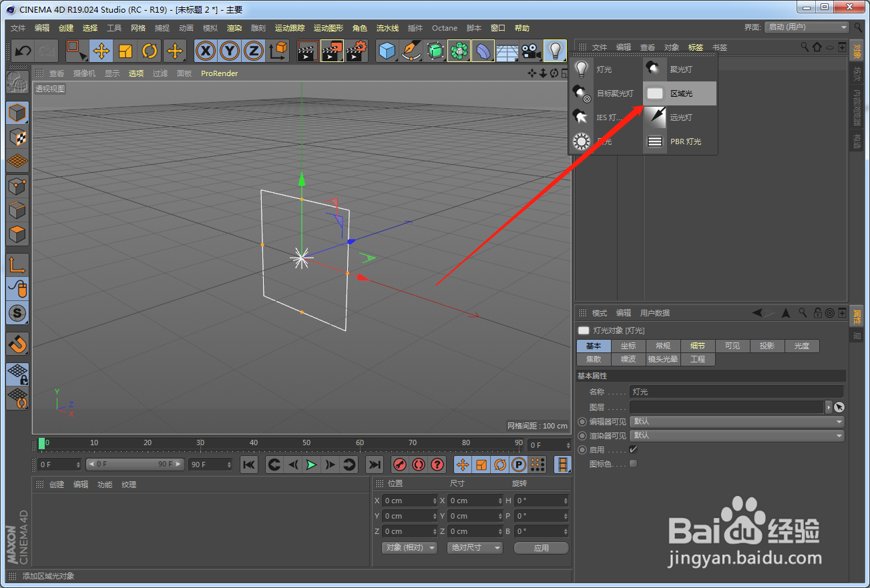Image resolution: width=870 pixels, height=588 pixels.
Task: Open the viewport 摄像机 menu
Action: (84, 73)
